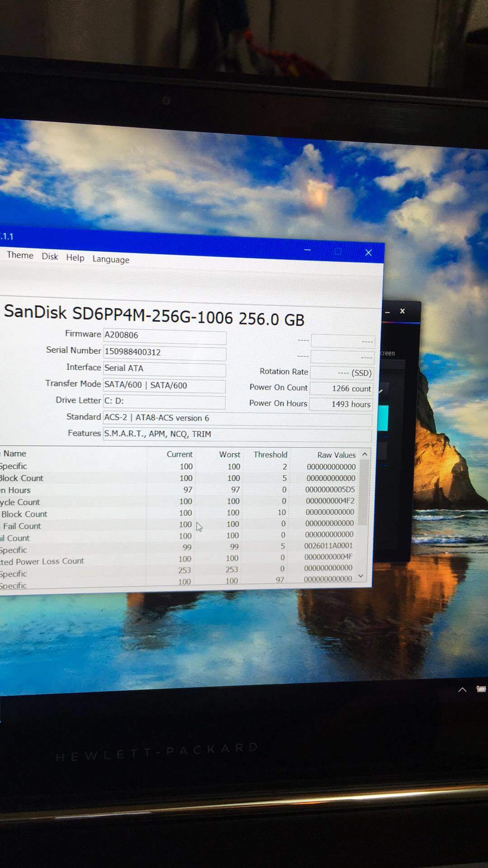The height and width of the screenshot is (868, 488).
Task: Select the Transfer Mode field
Action: 164,386
